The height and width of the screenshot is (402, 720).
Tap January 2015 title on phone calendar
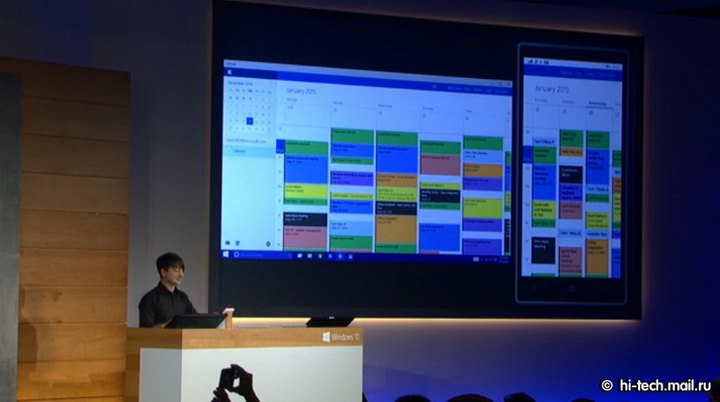[x=551, y=89]
